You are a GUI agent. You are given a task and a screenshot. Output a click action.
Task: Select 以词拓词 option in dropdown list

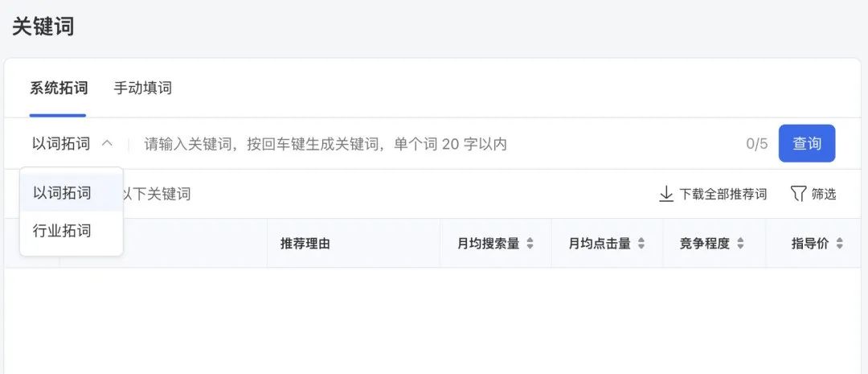(62, 193)
